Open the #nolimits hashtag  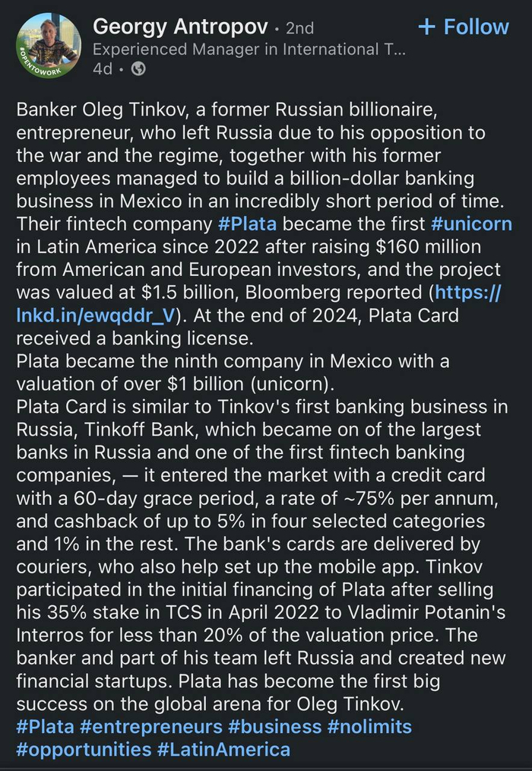[x=370, y=727]
